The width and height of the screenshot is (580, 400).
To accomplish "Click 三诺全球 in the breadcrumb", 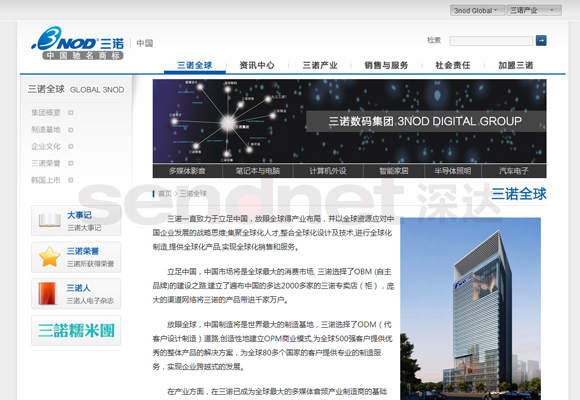I will [193, 194].
